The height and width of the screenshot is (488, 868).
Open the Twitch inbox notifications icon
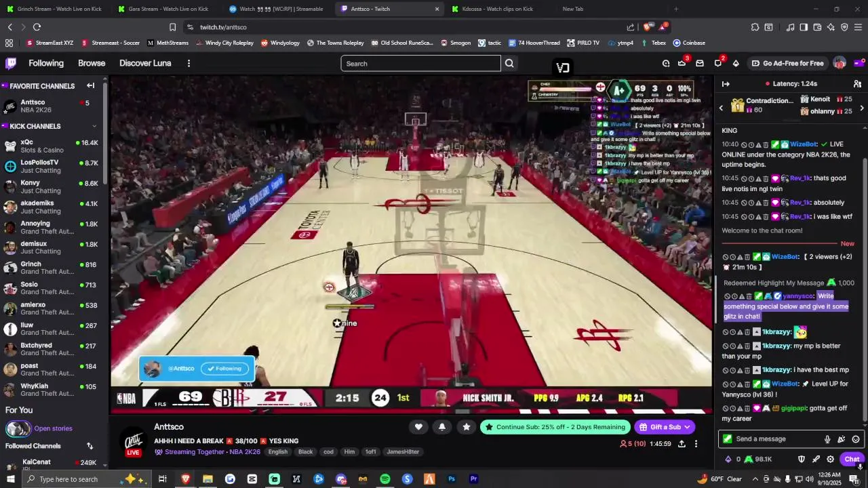pyautogui.click(x=700, y=63)
